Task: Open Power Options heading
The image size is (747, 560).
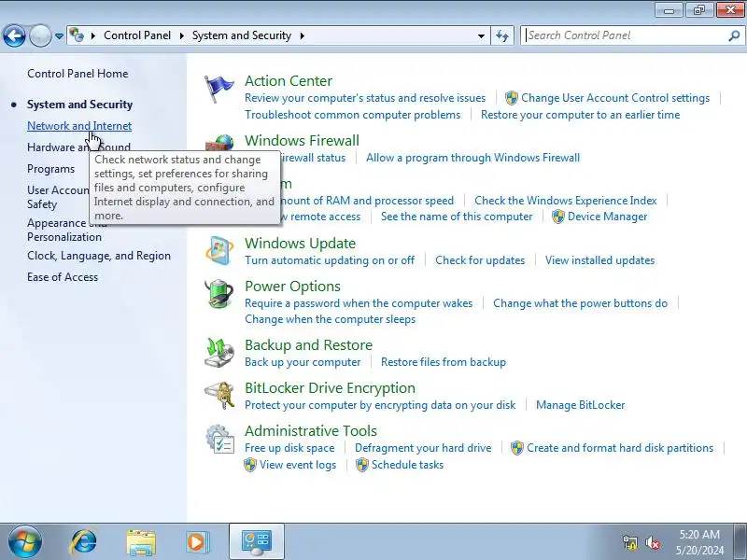Action: 292,287
